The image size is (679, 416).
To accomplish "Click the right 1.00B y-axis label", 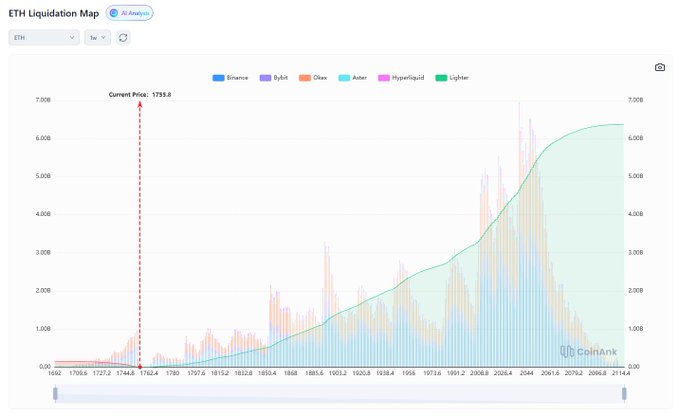I will (x=635, y=329).
